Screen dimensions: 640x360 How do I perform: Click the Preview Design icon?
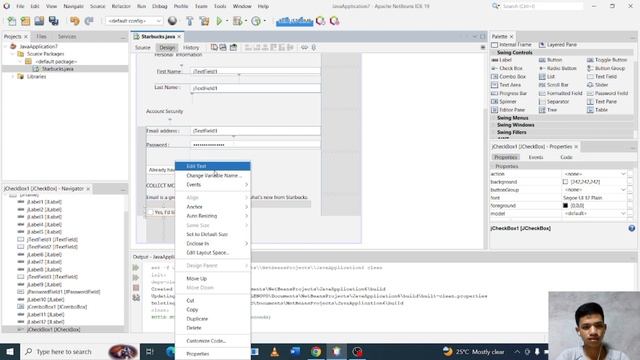click(x=233, y=47)
